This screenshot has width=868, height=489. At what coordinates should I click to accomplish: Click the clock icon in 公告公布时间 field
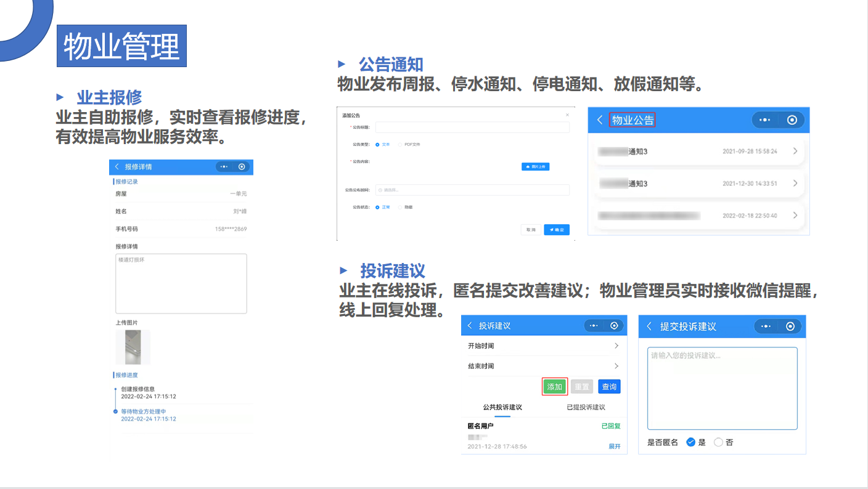(x=380, y=190)
